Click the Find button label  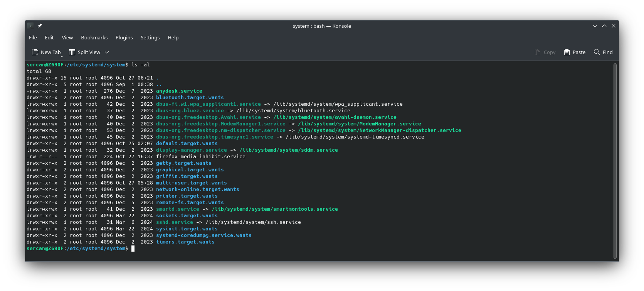point(608,52)
